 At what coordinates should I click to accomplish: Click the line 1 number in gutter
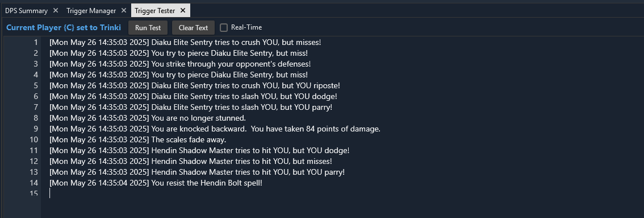tap(36, 42)
